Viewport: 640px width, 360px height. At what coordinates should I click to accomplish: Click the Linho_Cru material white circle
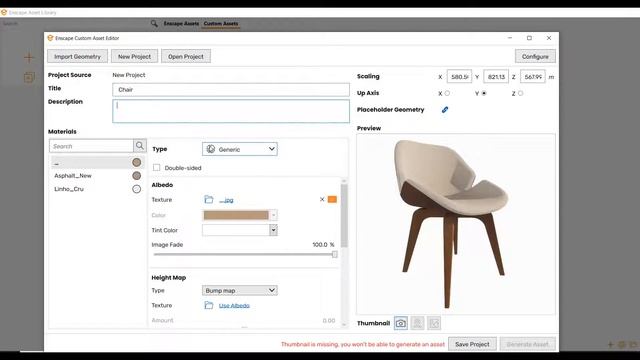(137, 189)
